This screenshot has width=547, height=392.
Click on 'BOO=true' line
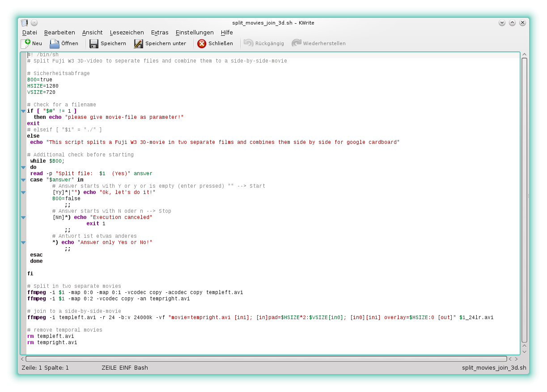click(x=40, y=80)
